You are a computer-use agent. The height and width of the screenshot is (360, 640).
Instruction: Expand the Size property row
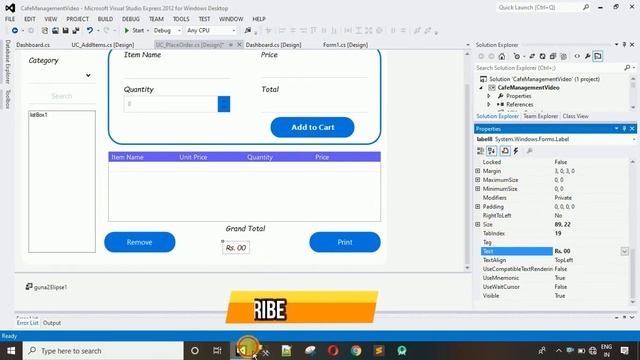478,224
